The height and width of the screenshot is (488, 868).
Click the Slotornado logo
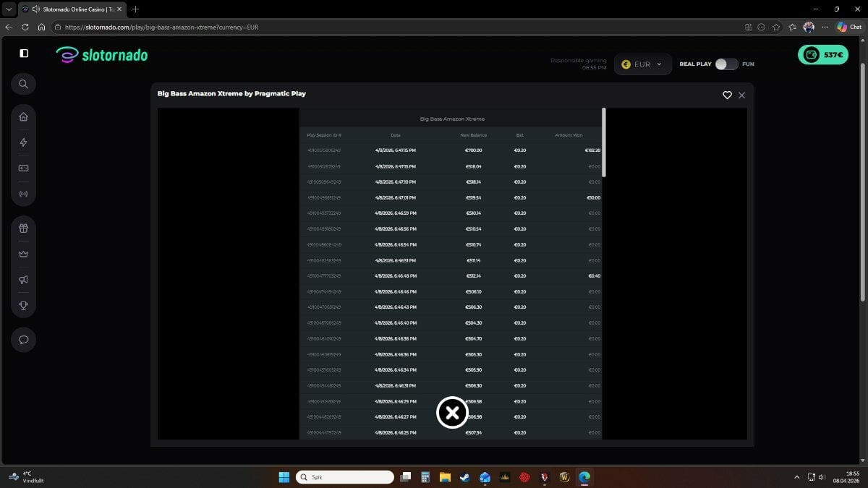[102, 54]
